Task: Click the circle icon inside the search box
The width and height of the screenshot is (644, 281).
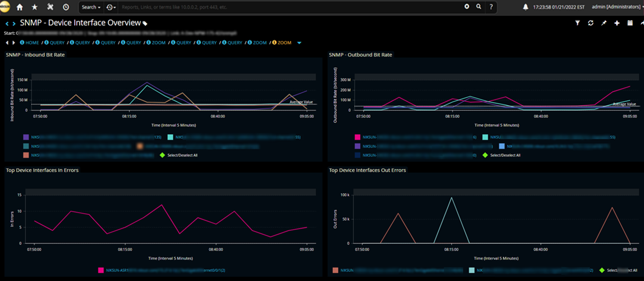Action: pyautogui.click(x=467, y=7)
